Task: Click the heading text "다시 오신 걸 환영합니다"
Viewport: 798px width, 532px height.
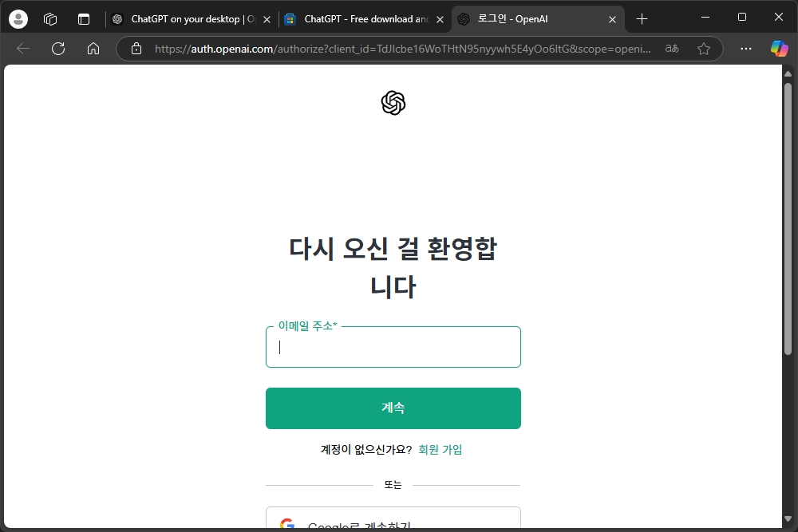Action: (x=393, y=267)
